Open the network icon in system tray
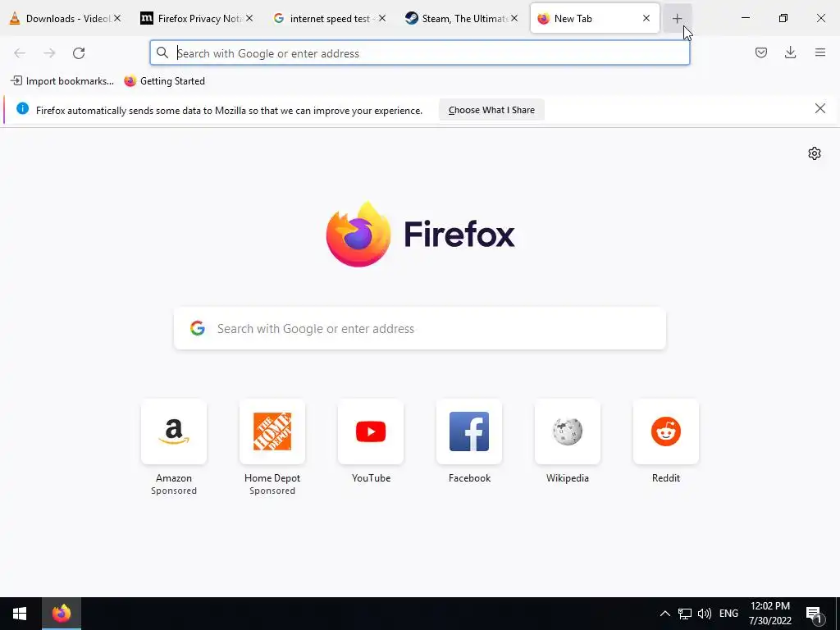840x630 pixels. pyautogui.click(x=685, y=614)
